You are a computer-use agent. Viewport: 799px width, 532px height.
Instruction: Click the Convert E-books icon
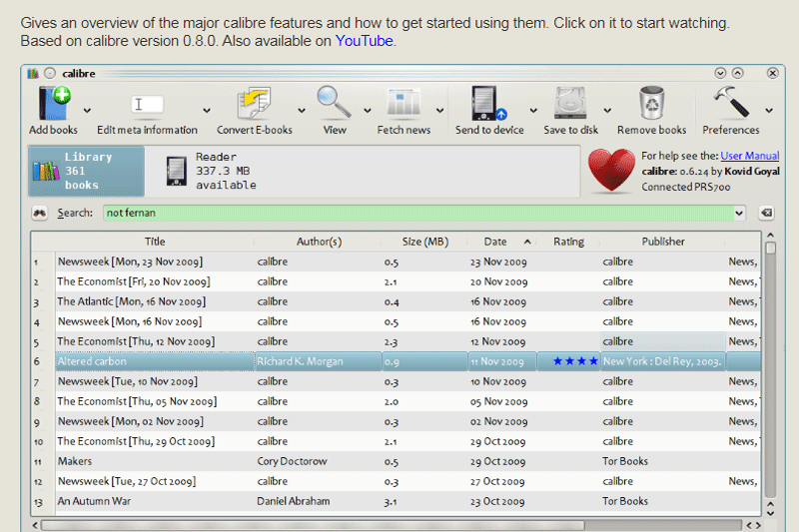click(x=254, y=105)
